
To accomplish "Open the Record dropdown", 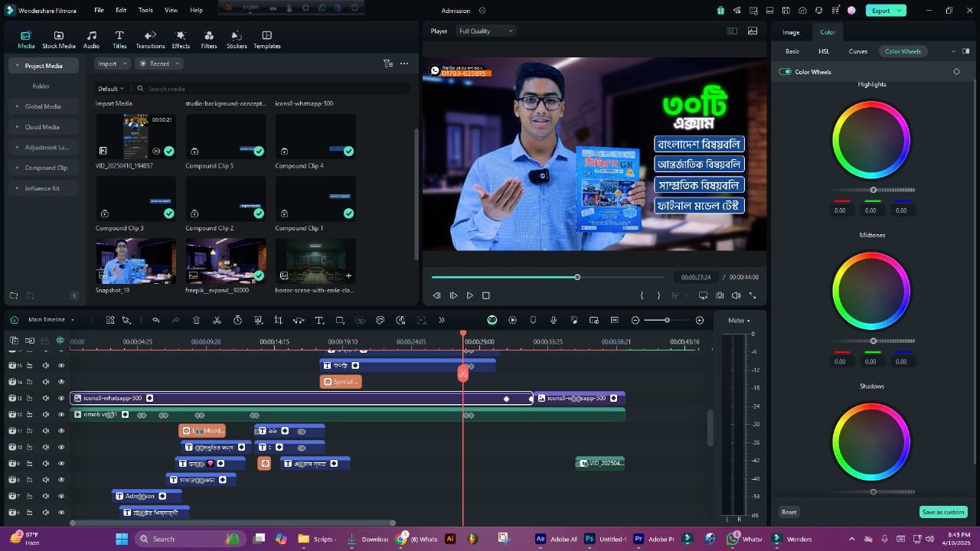I will point(160,64).
